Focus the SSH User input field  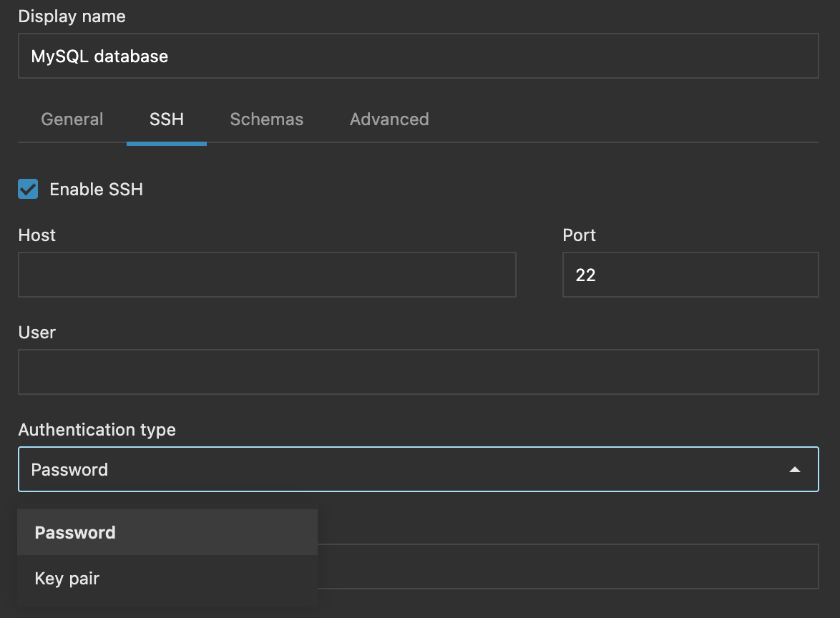[418, 372]
